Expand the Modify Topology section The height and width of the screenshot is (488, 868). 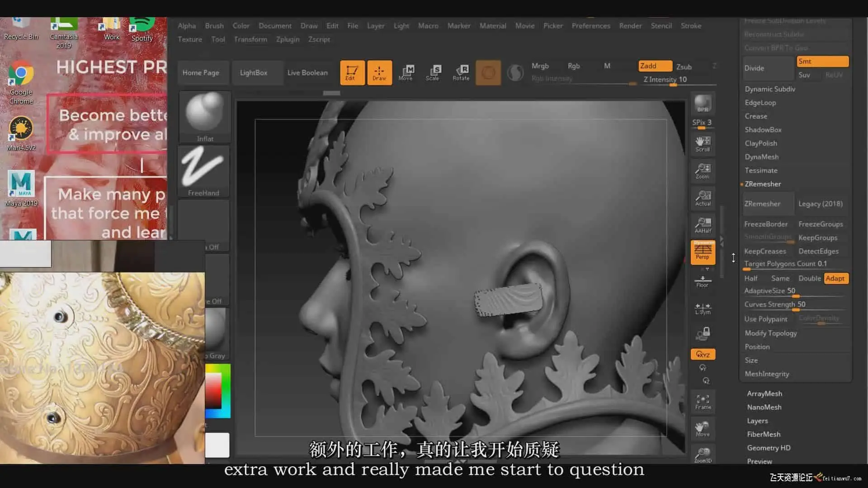771,333
